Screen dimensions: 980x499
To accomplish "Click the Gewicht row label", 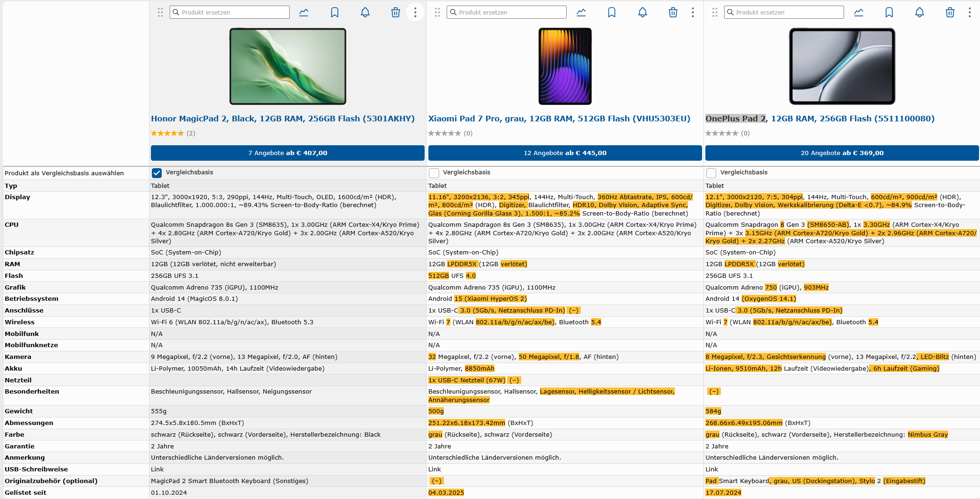I will tap(19, 411).
